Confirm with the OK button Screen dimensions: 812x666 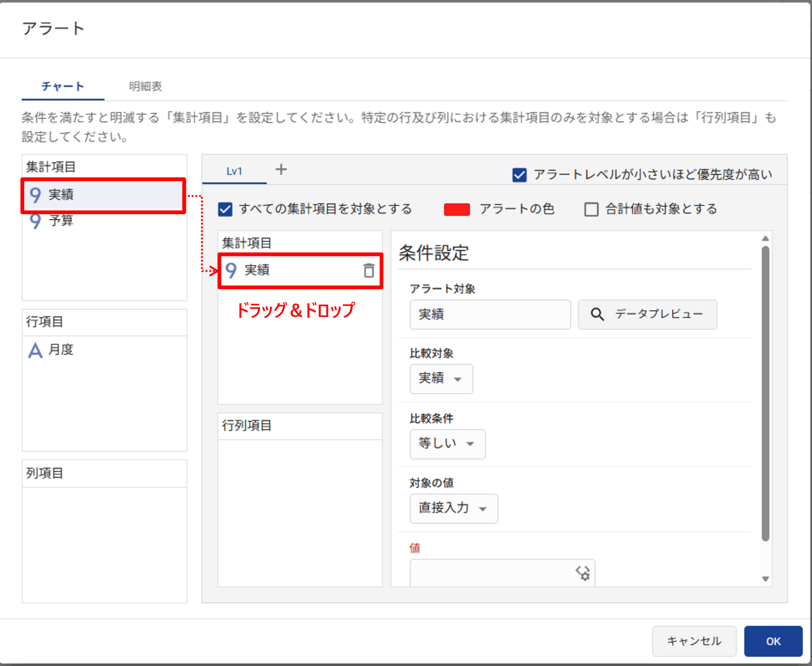(x=773, y=641)
